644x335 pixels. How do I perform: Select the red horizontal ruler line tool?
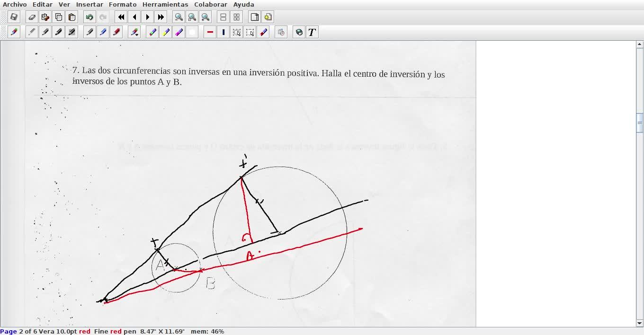pos(210,32)
